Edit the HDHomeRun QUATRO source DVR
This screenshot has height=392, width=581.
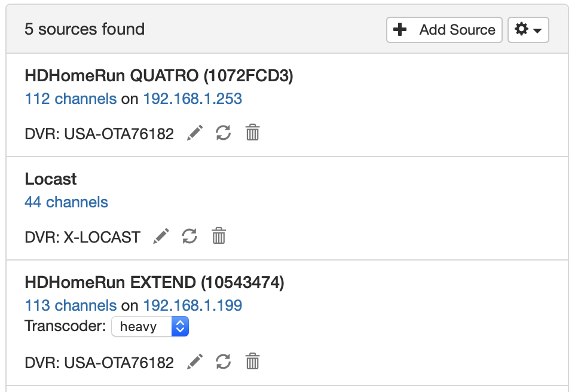coord(195,133)
